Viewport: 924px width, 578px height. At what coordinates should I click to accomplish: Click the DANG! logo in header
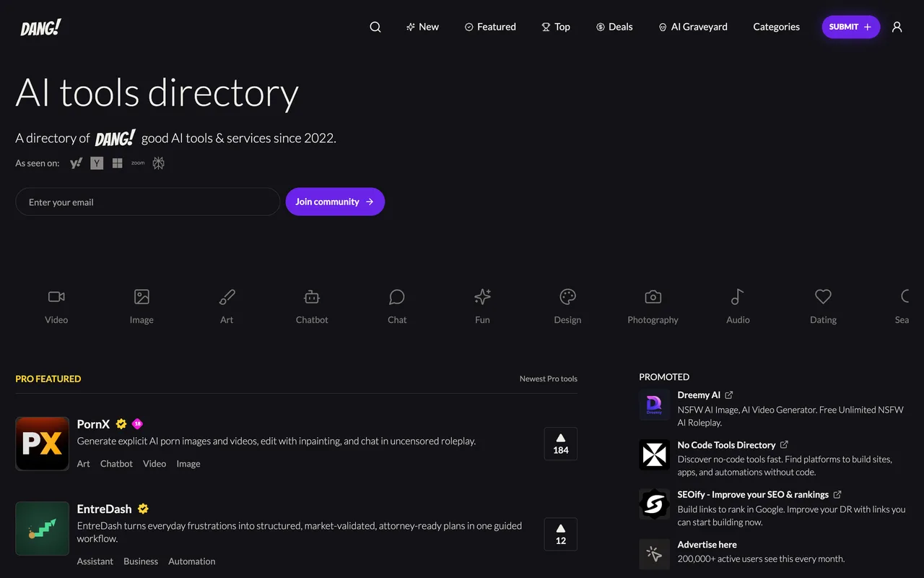click(40, 27)
